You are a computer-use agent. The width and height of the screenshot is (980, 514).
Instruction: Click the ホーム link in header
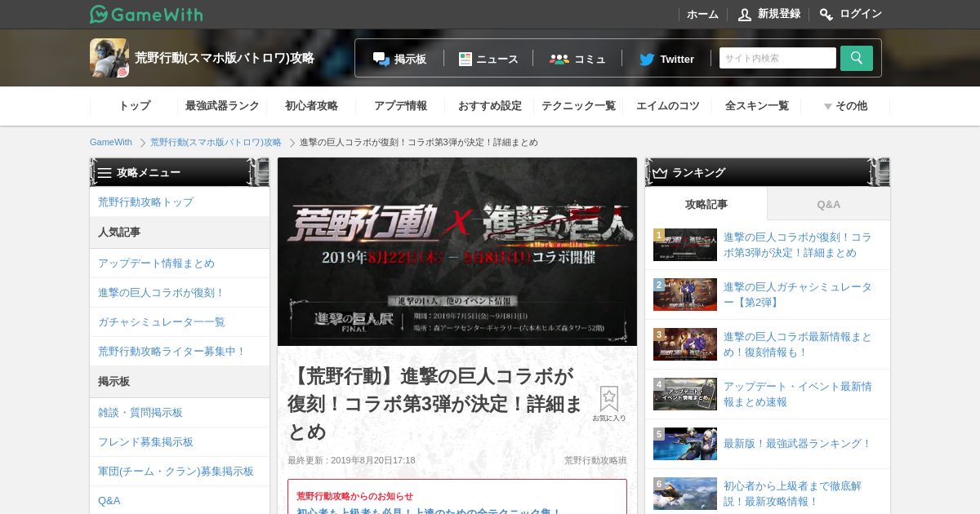point(702,14)
